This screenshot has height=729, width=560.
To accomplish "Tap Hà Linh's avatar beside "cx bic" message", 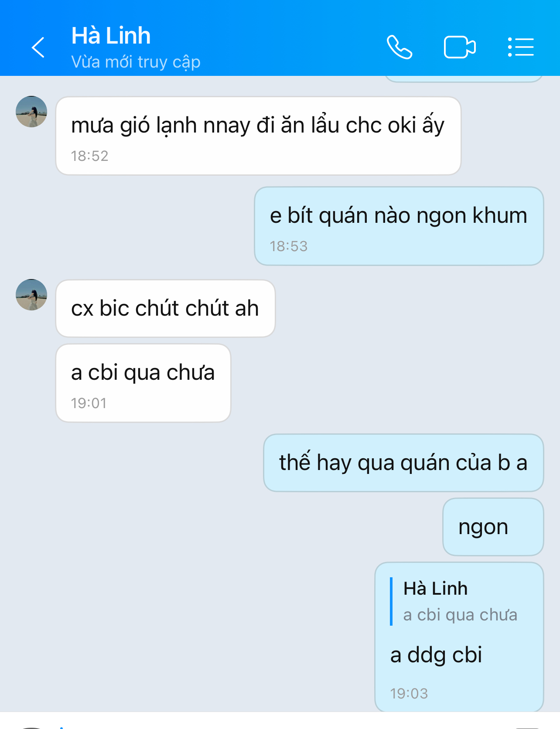I will click(31, 295).
